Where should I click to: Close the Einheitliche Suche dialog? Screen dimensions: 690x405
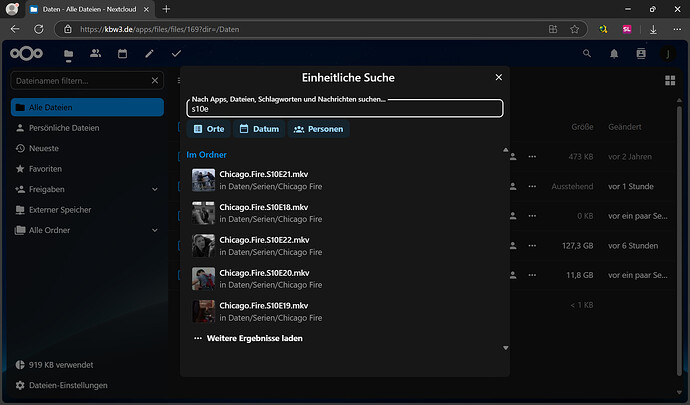tap(499, 77)
